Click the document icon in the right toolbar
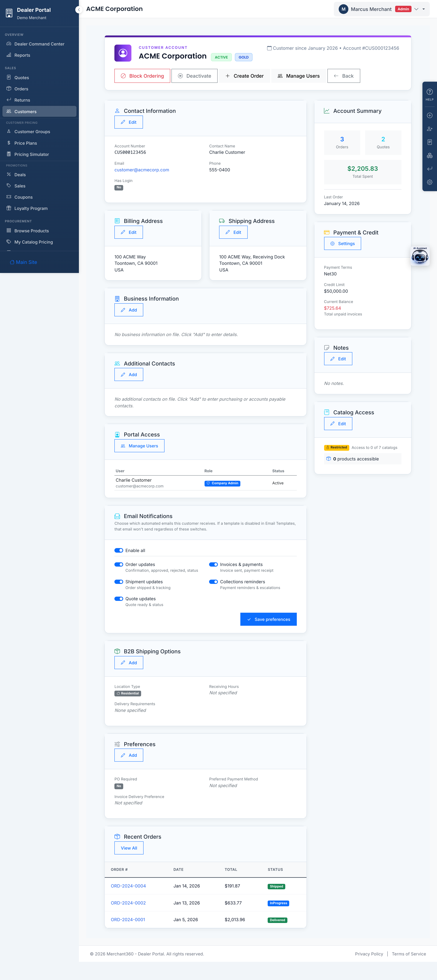The height and width of the screenshot is (980, 437). [x=429, y=142]
